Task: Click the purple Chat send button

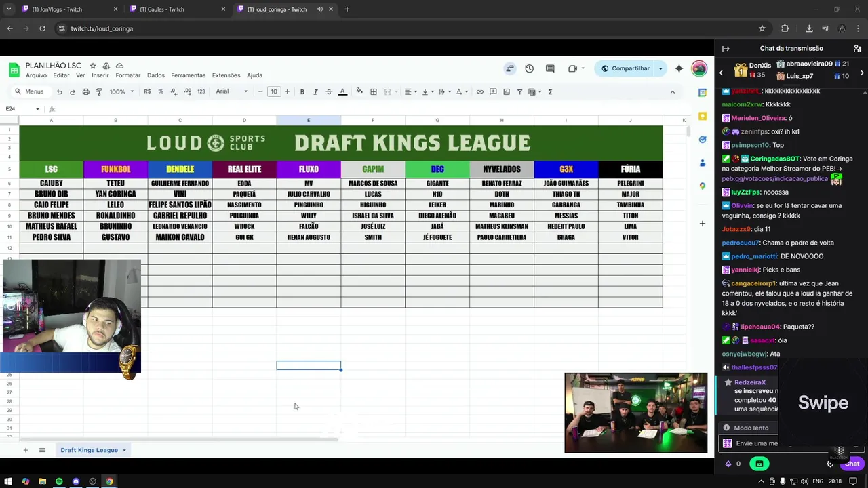Action: (x=852, y=464)
